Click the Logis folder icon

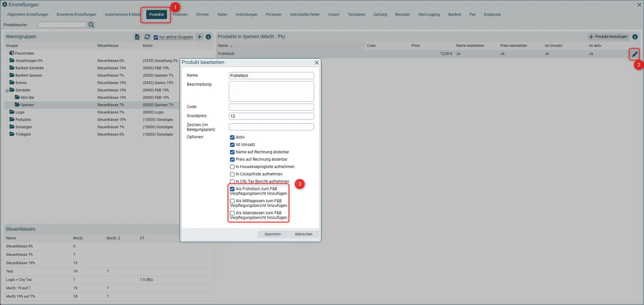[x=12, y=112]
